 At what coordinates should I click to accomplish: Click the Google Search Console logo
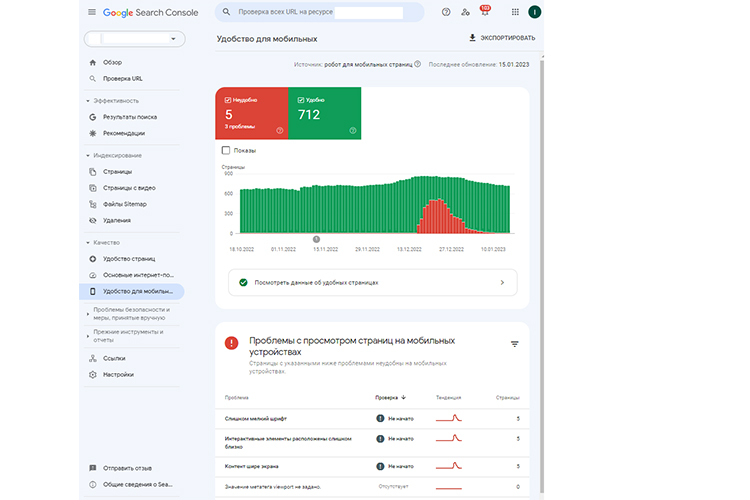click(x=150, y=12)
